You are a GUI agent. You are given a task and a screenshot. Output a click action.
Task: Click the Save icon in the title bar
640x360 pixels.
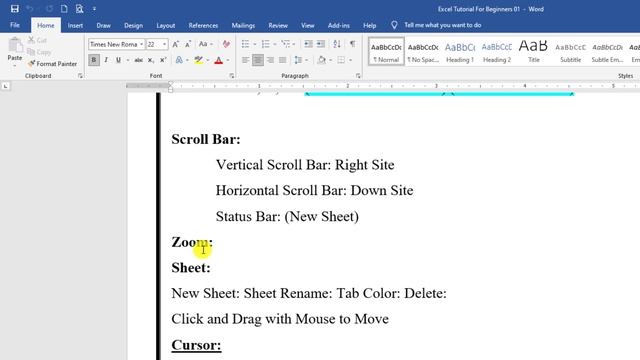click(x=15, y=9)
